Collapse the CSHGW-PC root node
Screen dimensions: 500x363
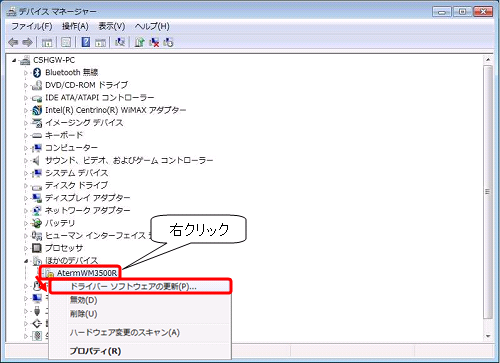pyautogui.click(x=14, y=60)
